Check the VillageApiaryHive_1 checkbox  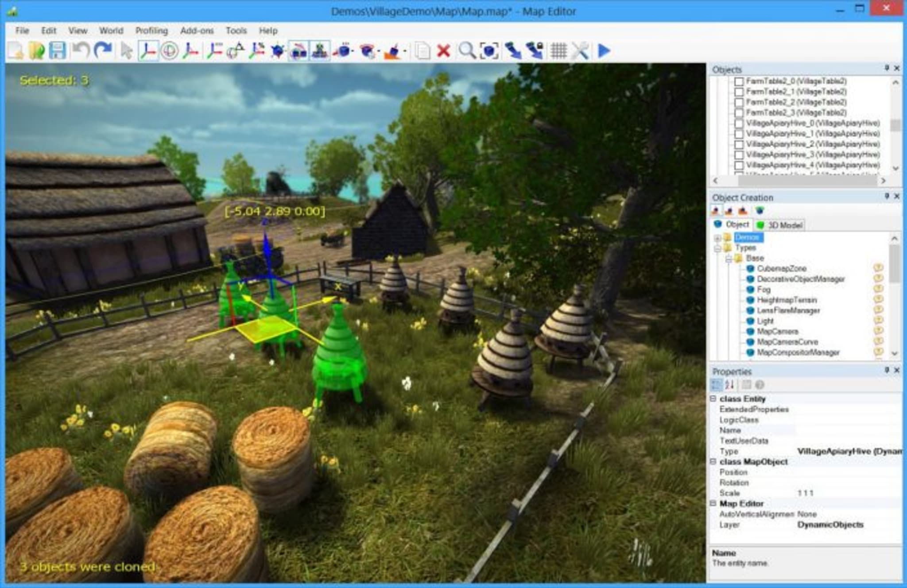(739, 134)
